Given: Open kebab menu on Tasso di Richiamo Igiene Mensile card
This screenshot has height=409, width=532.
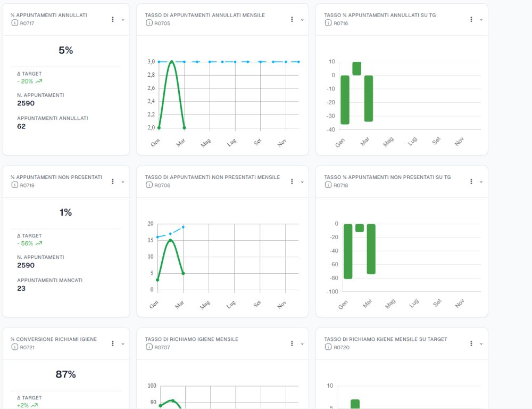Looking at the screenshot, I should [x=292, y=343].
